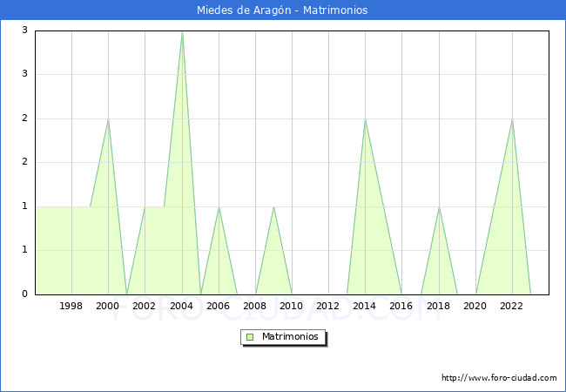The height and width of the screenshot is (392, 566).
Task: Select the 2000 label on the x-axis
Action: (108, 306)
